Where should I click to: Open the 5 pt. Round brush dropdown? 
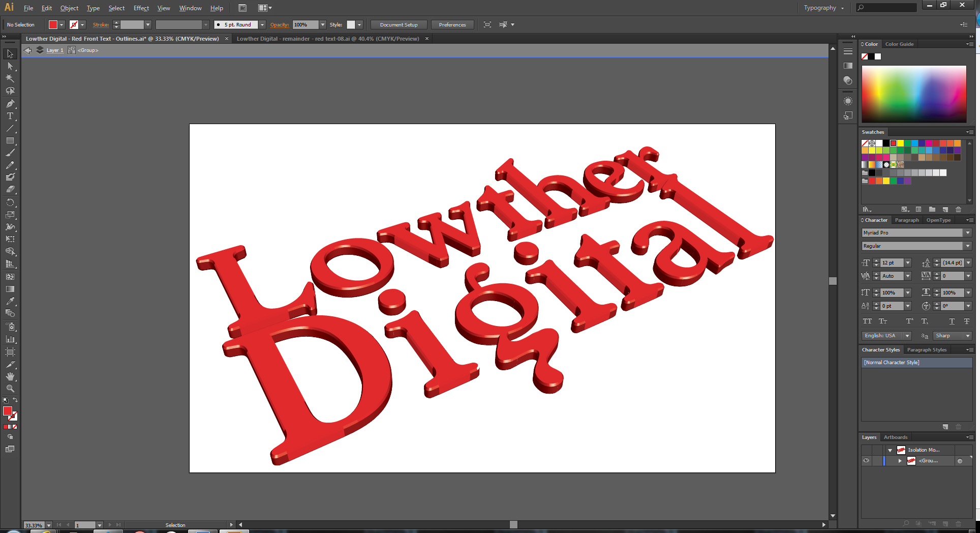coord(262,25)
